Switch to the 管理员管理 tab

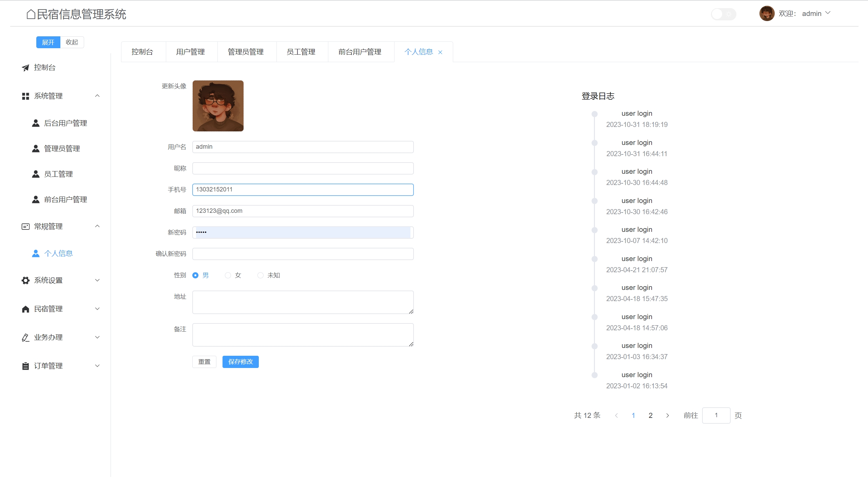(x=246, y=52)
